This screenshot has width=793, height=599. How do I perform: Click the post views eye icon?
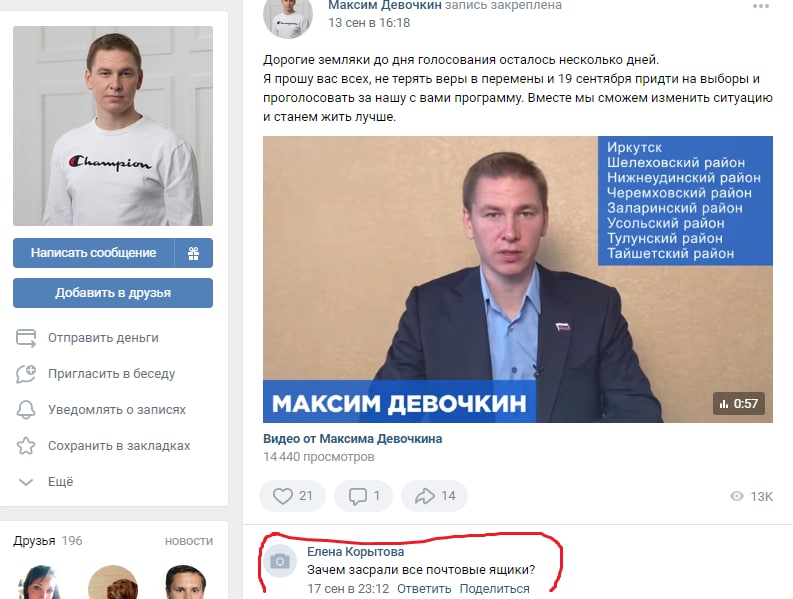(x=737, y=496)
